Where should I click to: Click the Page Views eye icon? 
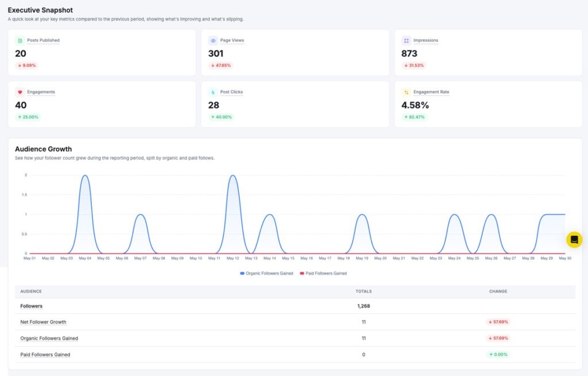click(213, 41)
